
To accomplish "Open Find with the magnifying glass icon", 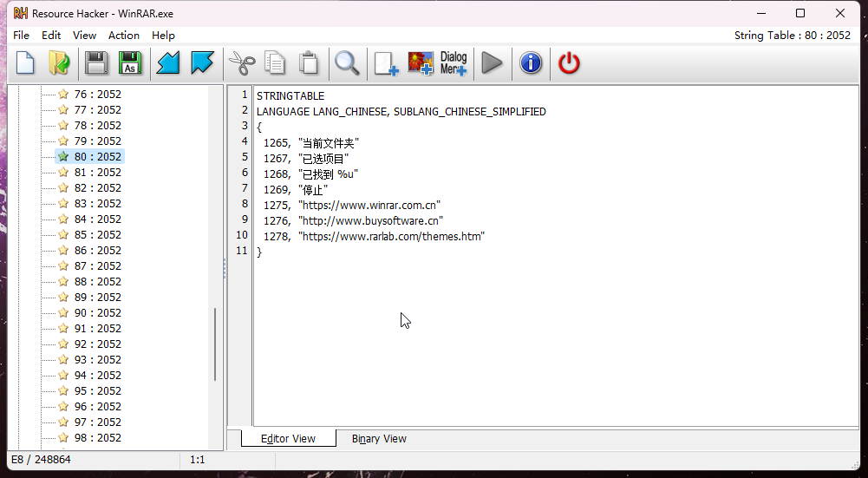I will [347, 63].
